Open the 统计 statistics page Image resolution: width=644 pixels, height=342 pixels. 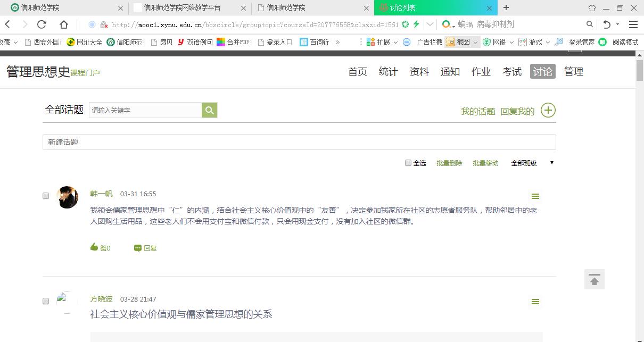pyautogui.click(x=388, y=71)
